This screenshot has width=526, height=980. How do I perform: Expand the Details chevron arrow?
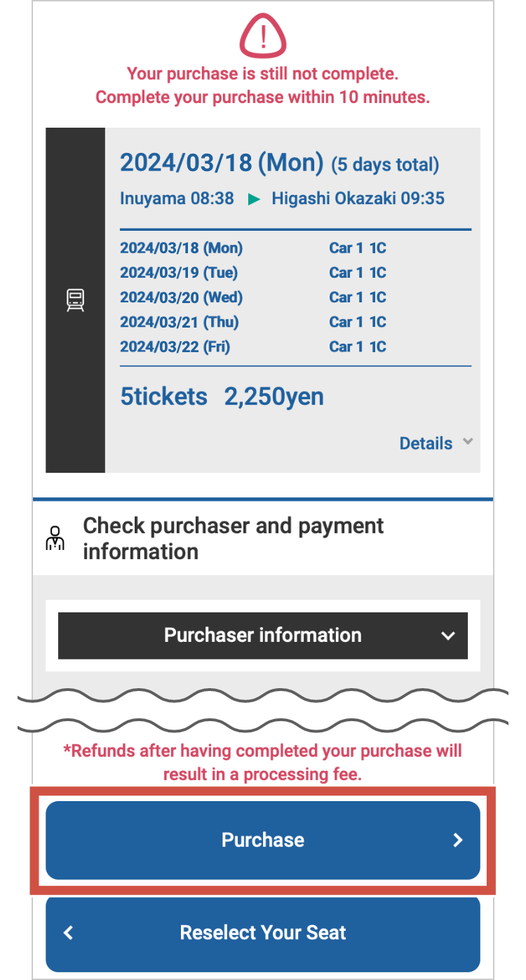click(468, 442)
